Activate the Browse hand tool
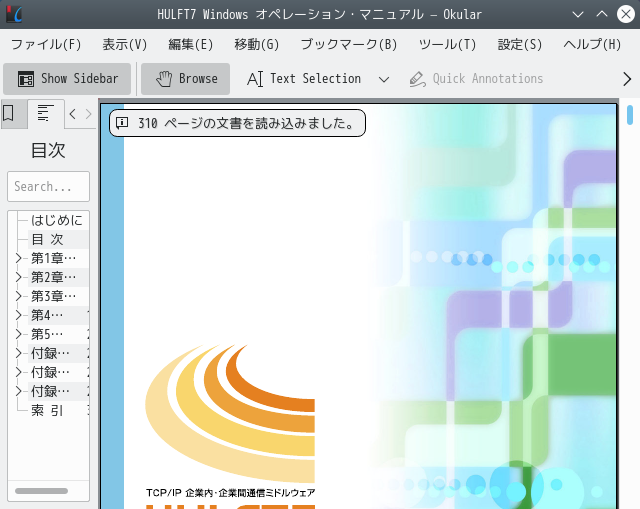The image size is (640, 509). [186, 79]
